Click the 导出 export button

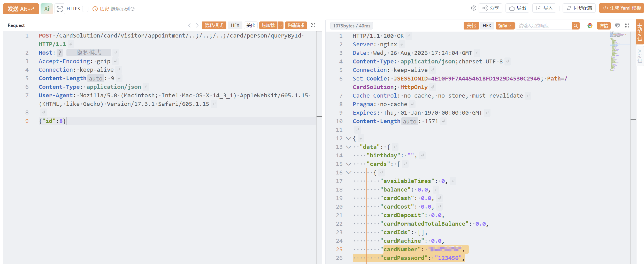[517, 8]
